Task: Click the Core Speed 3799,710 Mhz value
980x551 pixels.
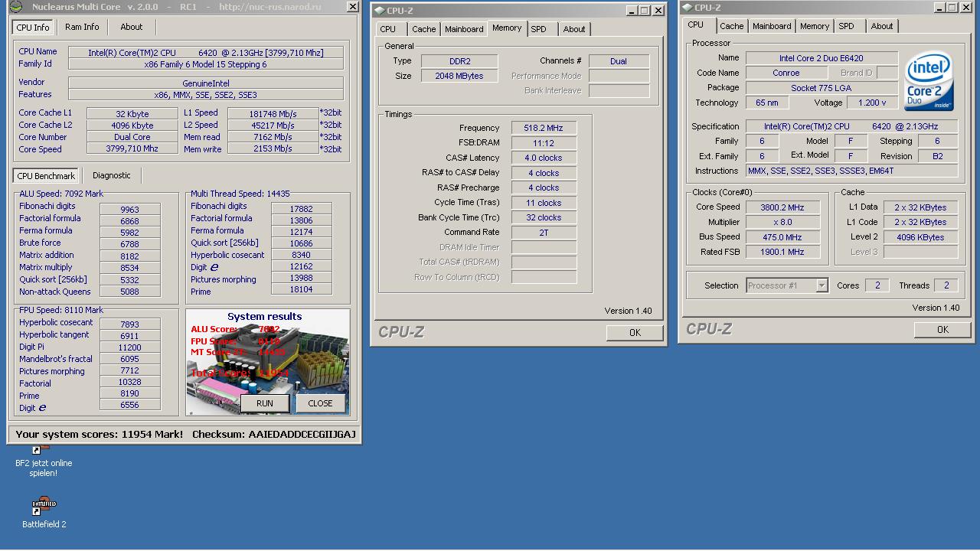Action: click(132, 149)
